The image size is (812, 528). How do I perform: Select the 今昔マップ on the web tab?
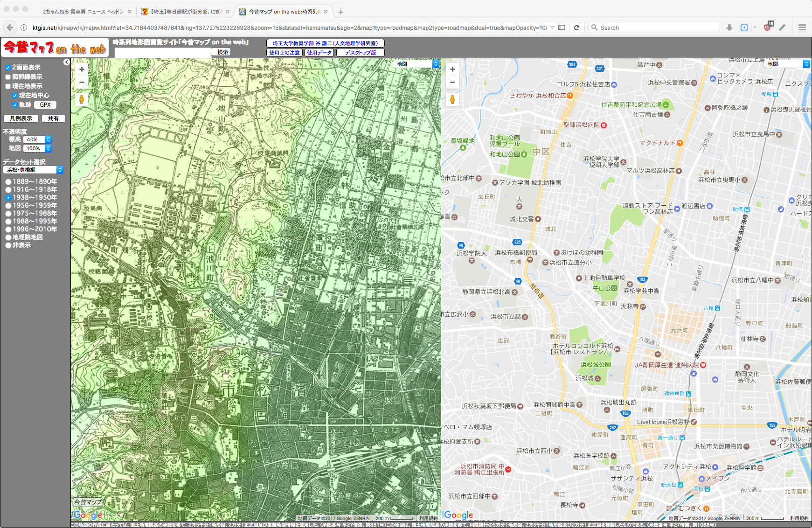point(284,12)
